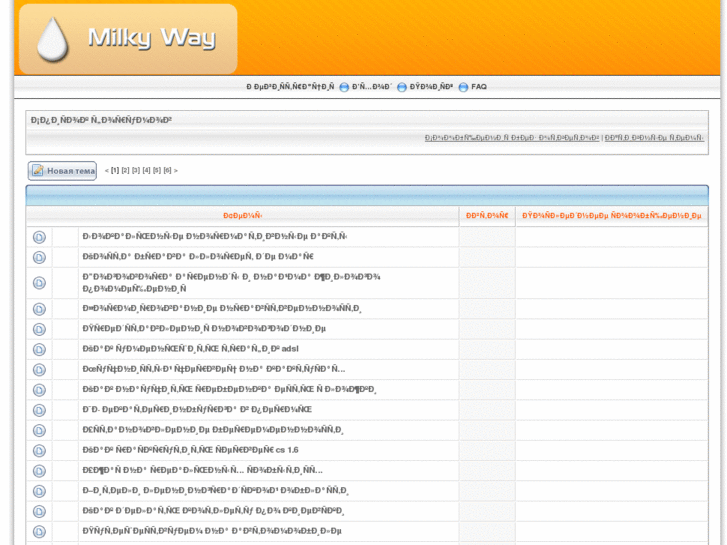Image resolution: width=727 pixels, height=545 pixels.
Task: Go to page [5] in pagination
Action: [157, 171]
